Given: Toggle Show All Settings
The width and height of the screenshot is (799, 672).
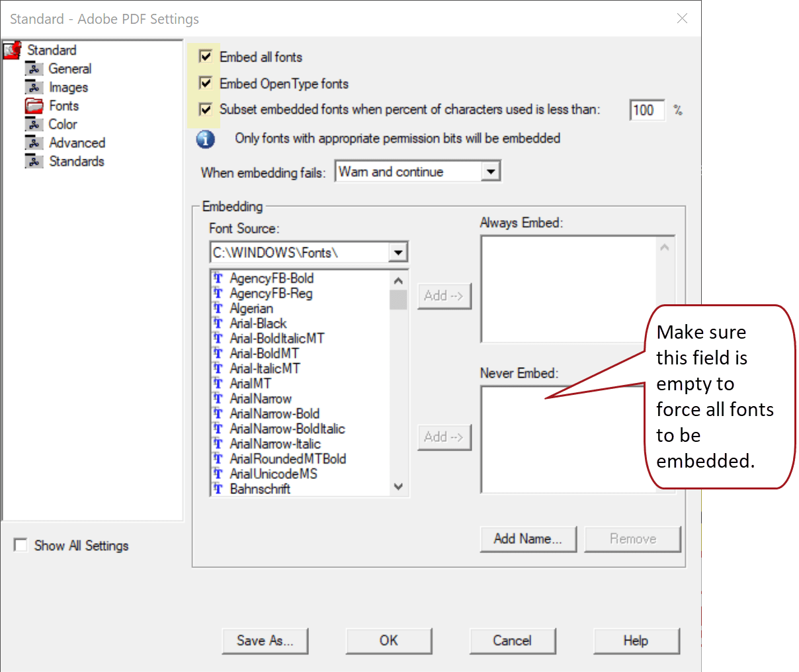Looking at the screenshot, I should tap(21, 545).
